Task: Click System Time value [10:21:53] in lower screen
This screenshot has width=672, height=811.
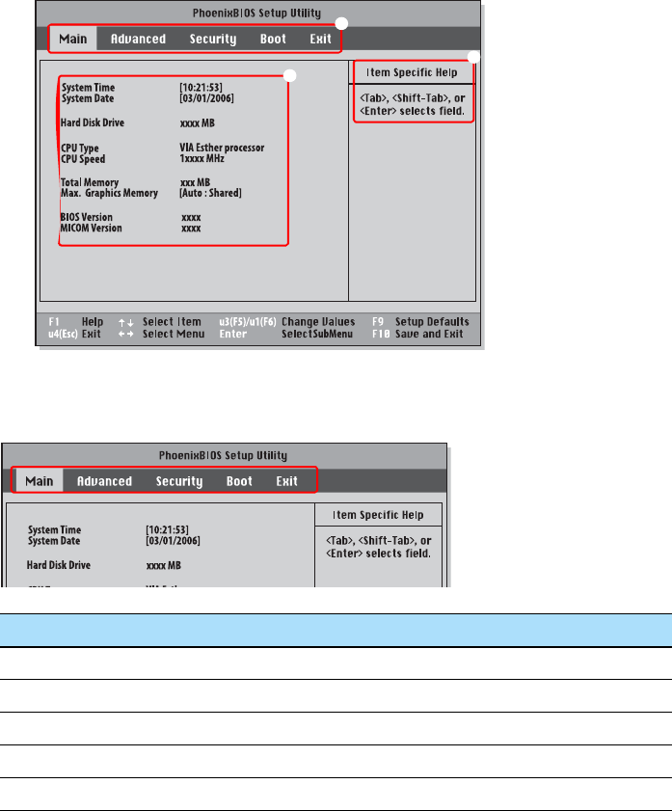Action: pos(168,529)
